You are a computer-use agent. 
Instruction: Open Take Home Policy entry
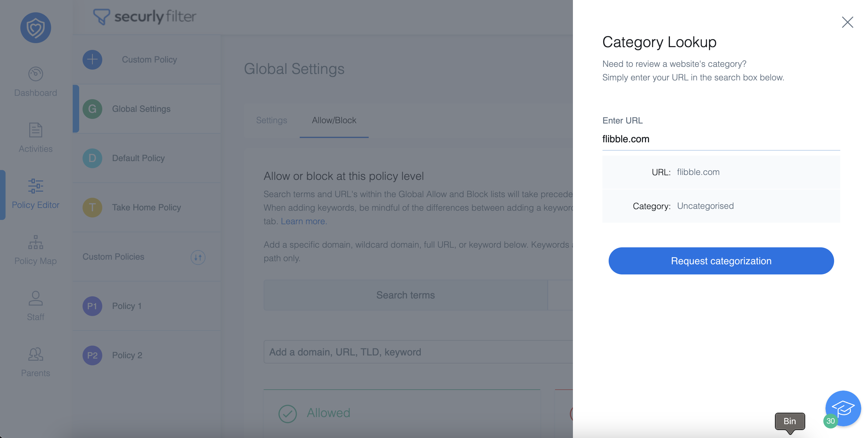147,207
